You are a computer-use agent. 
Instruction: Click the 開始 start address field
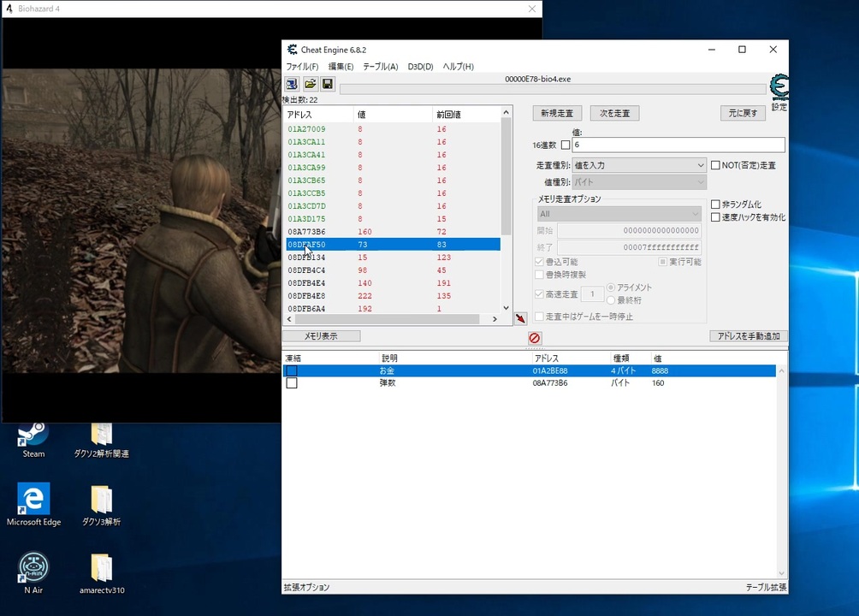tap(629, 231)
